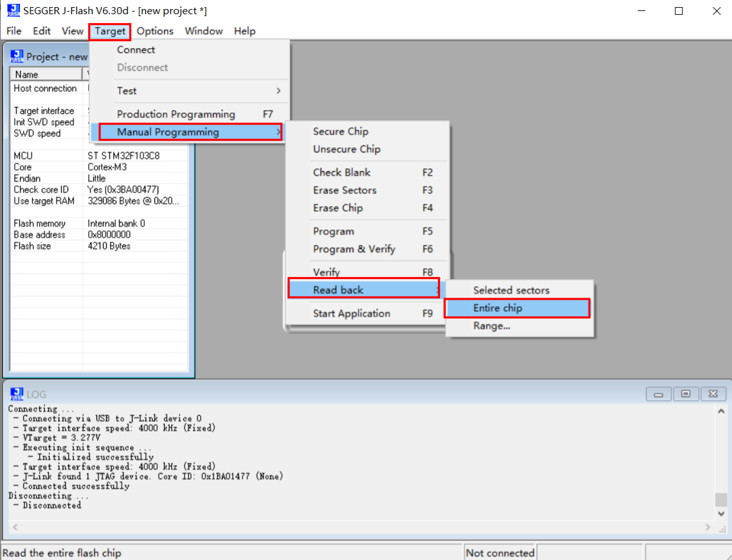732x560 pixels.
Task: Expand the Manual Programming submenu
Action: (x=190, y=132)
